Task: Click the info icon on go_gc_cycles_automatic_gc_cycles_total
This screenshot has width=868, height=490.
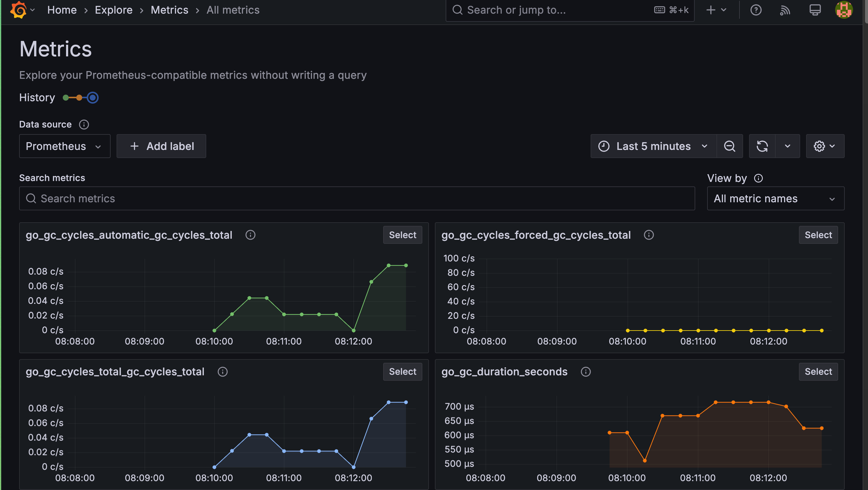Action: (x=250, y=235)
